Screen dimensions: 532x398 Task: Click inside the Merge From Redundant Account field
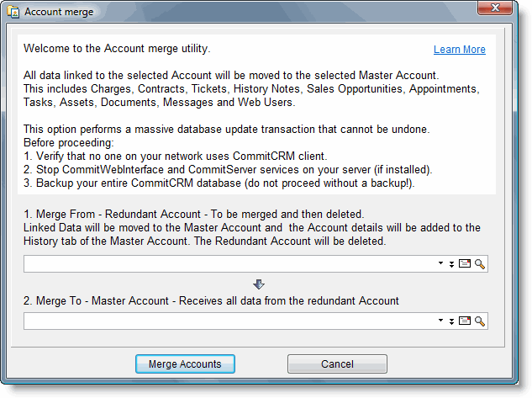tap(227, 264)
